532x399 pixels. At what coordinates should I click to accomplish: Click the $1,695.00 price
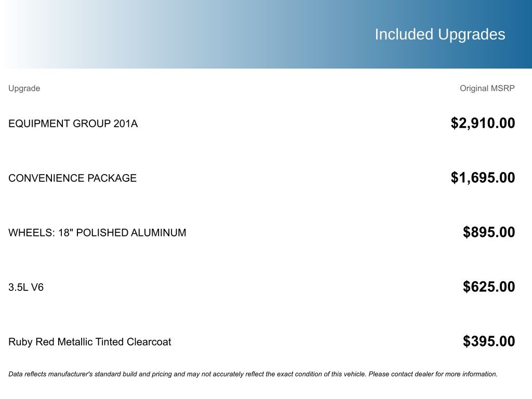click(483, 178)
